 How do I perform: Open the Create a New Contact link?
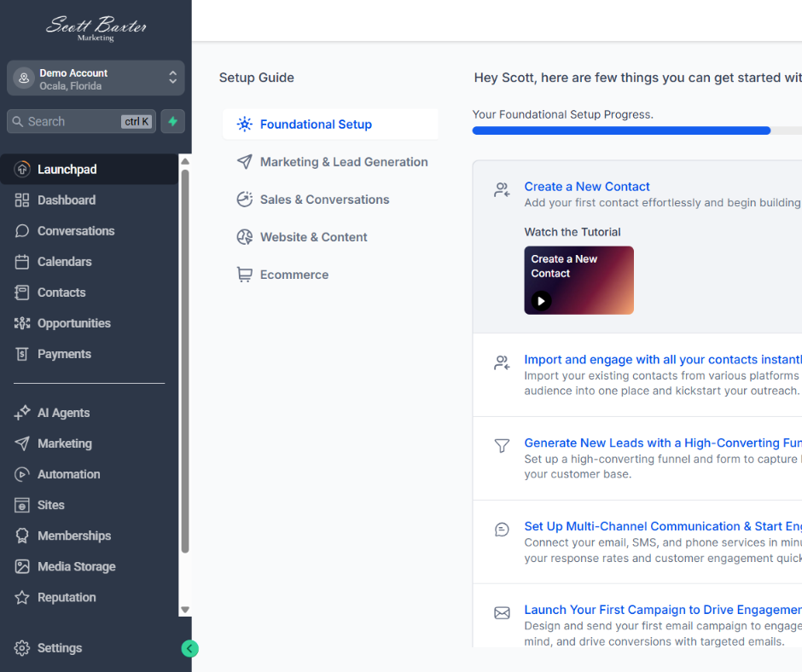click(586, 186)
